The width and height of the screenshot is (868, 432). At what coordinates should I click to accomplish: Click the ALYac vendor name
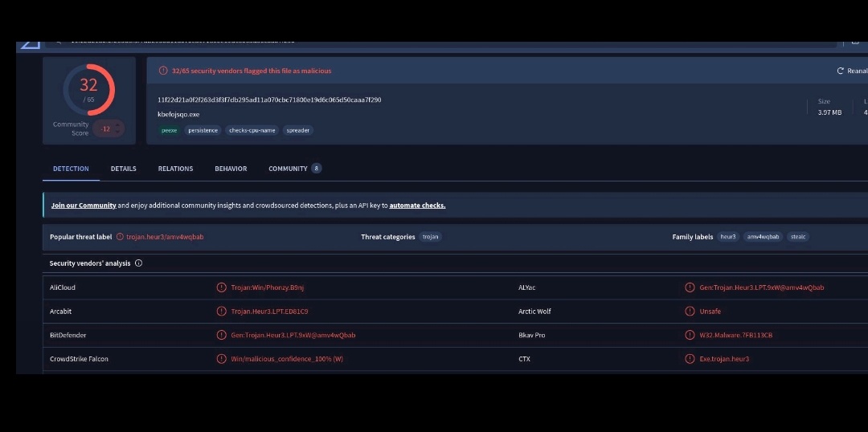coord(527,287)
